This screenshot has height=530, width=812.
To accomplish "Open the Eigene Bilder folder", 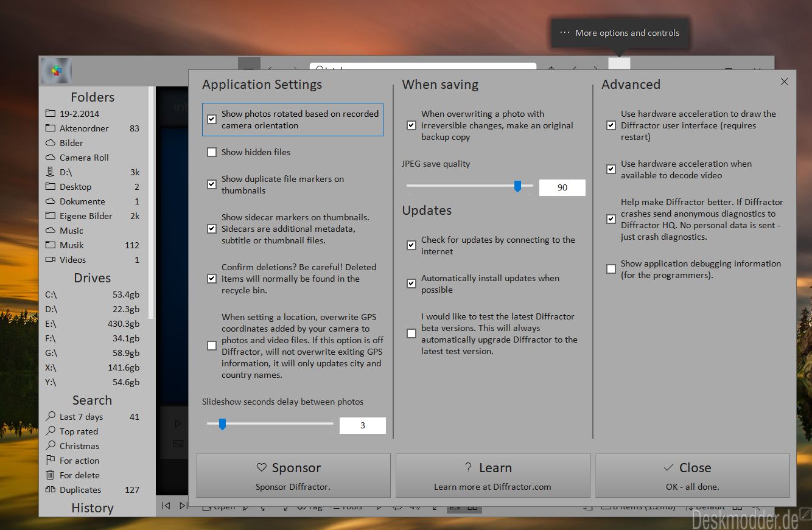I will (x=93, y=216).
